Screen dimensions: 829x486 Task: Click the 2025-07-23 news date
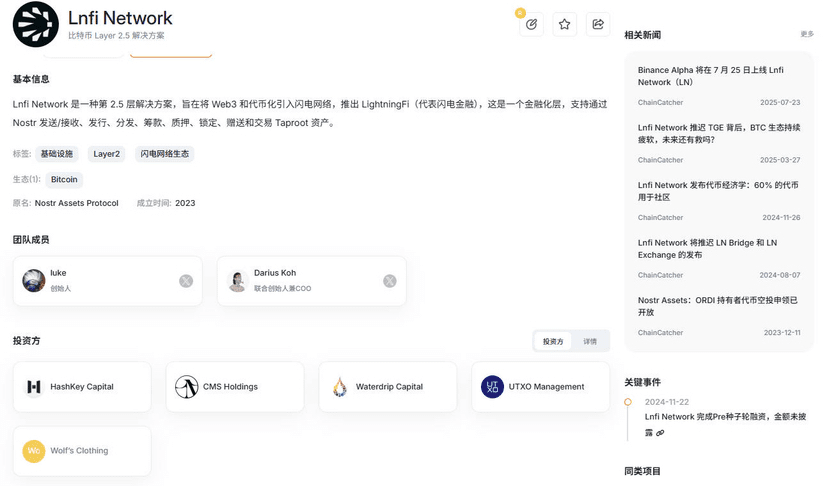pos(780,102)
